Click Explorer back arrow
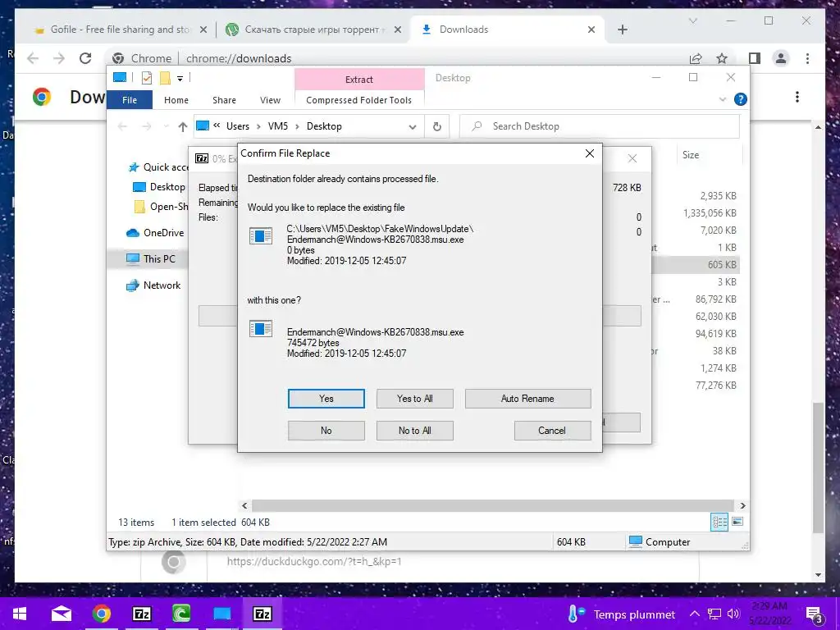The height and width of the screenshot is (630, 840). click(123, 126)
